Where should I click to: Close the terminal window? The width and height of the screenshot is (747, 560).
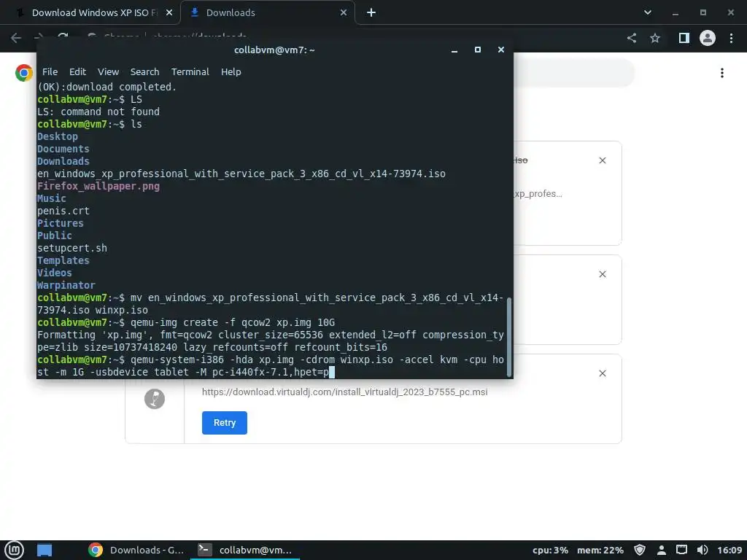[x=501, y=50]
